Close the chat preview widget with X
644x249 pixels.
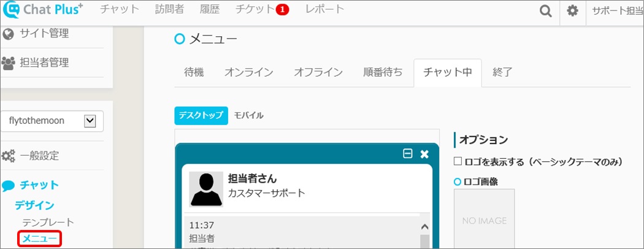pyautogui.click(x=424, y=154)
